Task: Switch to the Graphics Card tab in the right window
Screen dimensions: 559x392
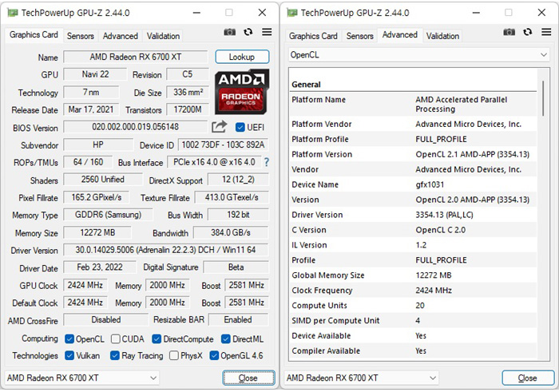Action: [313, 36]
